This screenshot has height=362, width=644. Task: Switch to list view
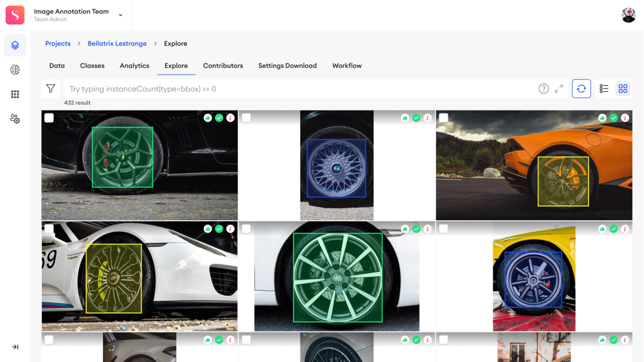(x=604, y=89)
